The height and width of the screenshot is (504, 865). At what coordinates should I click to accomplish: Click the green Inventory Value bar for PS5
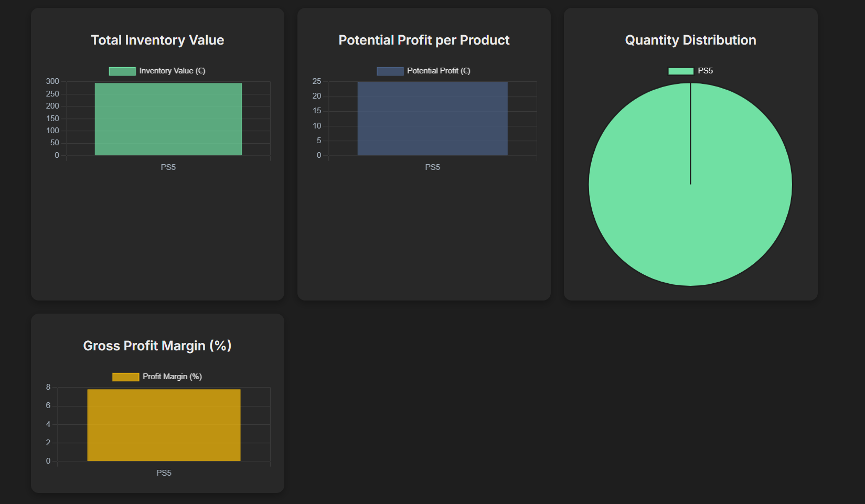pos(168,119)
